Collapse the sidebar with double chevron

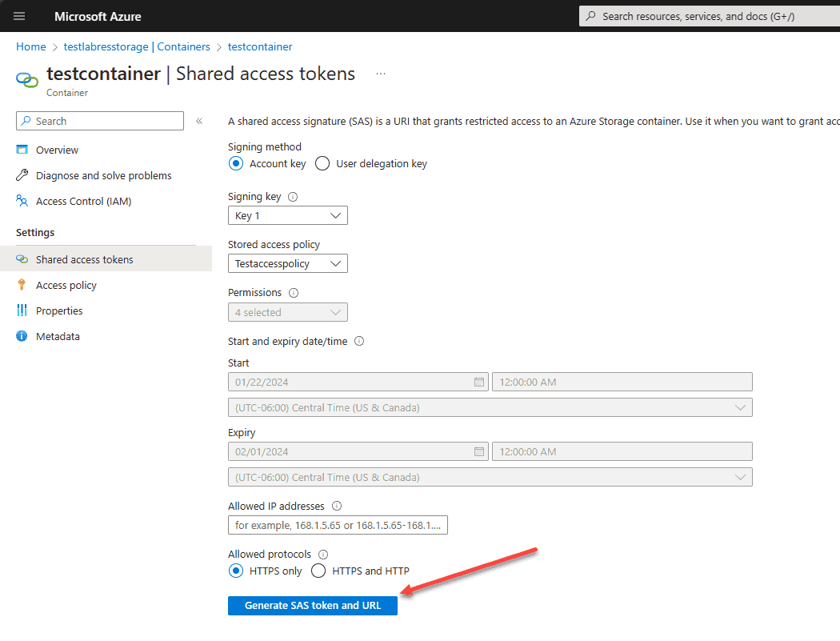199,121
